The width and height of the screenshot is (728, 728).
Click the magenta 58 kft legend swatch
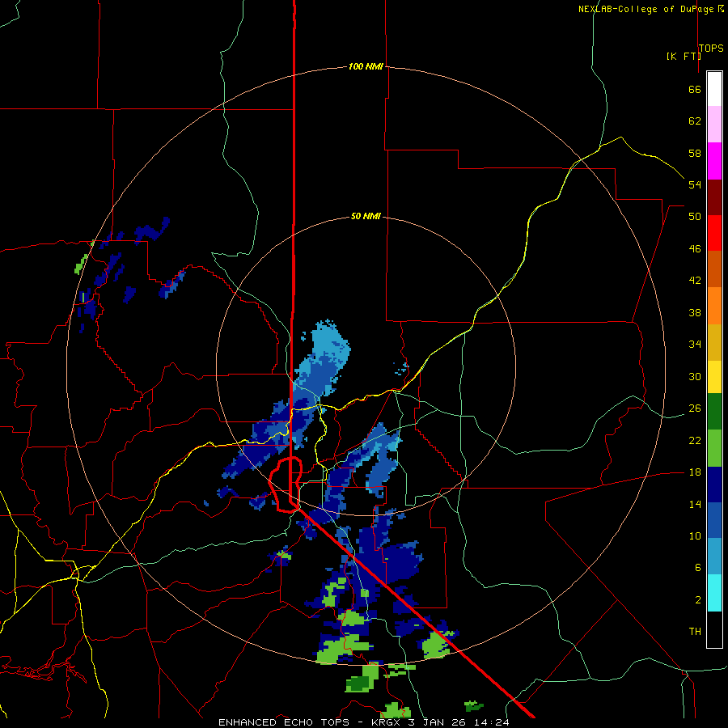click(x=714, y=161)
